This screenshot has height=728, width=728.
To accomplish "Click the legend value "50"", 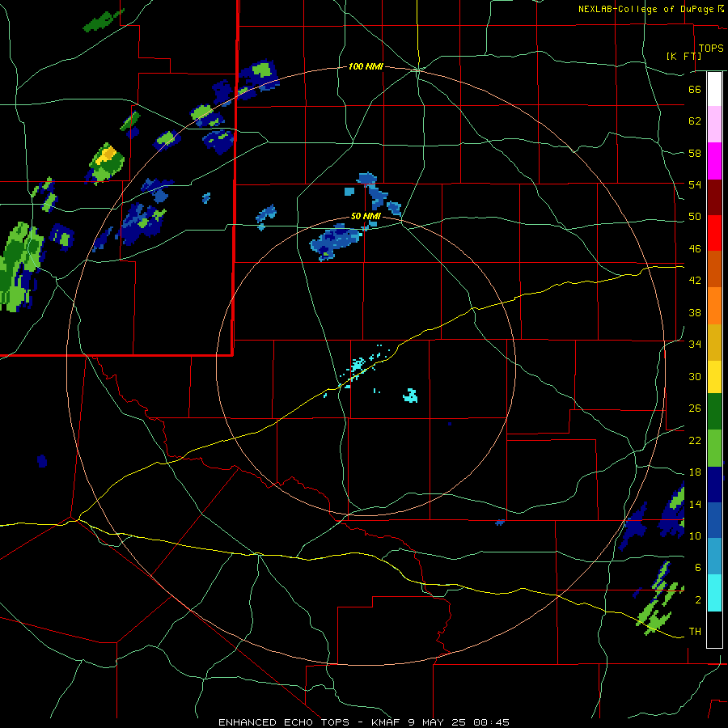I will pyautogui.click(x=695, y=217).
